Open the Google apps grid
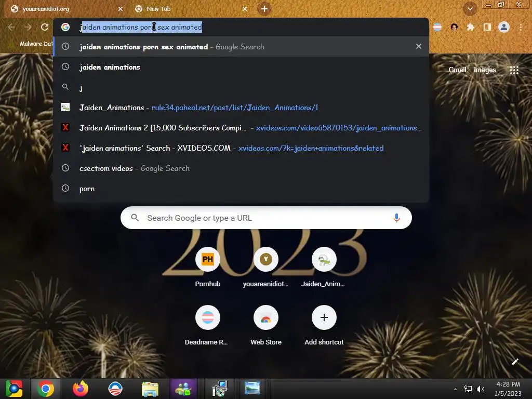 point(514,70)
